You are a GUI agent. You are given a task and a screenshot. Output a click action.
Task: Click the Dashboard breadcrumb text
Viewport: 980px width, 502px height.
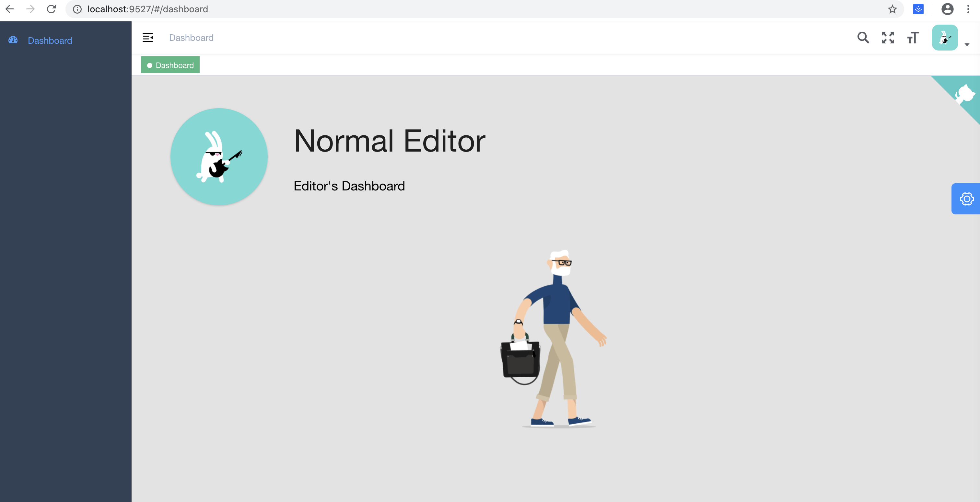pos(191,38)
